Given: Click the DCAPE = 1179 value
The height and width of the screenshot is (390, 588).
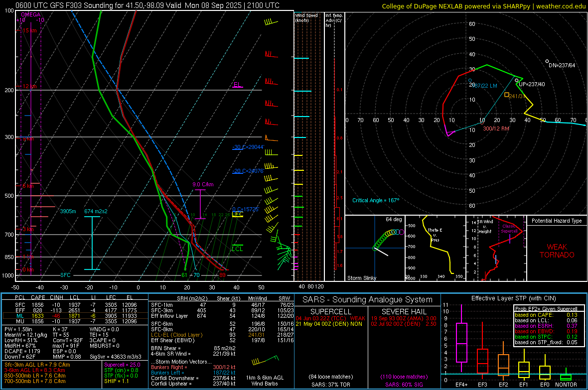Looking at the screenshot, I should point(22,351).
